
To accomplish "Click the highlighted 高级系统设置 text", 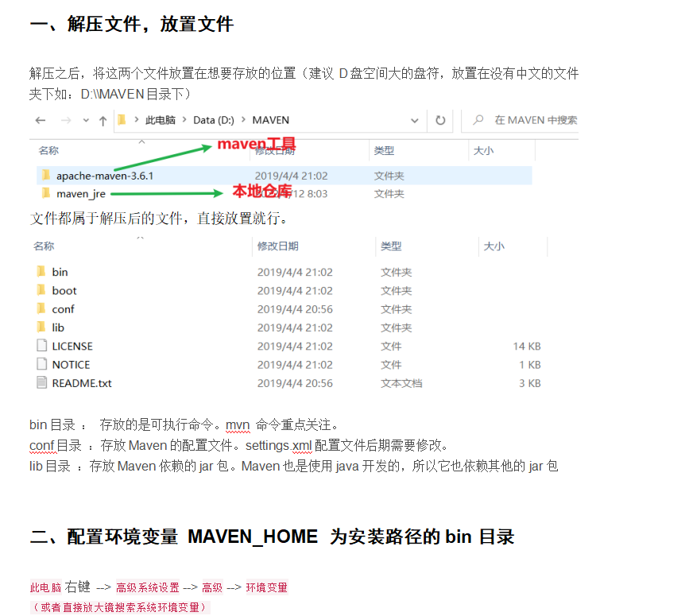I will point(148,587).
